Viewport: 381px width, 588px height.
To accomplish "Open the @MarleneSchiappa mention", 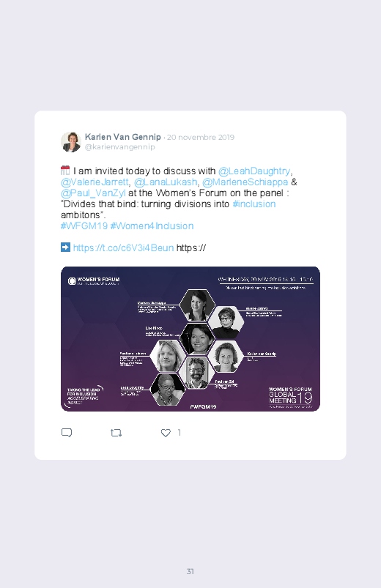I will click(x=245, y=182).
